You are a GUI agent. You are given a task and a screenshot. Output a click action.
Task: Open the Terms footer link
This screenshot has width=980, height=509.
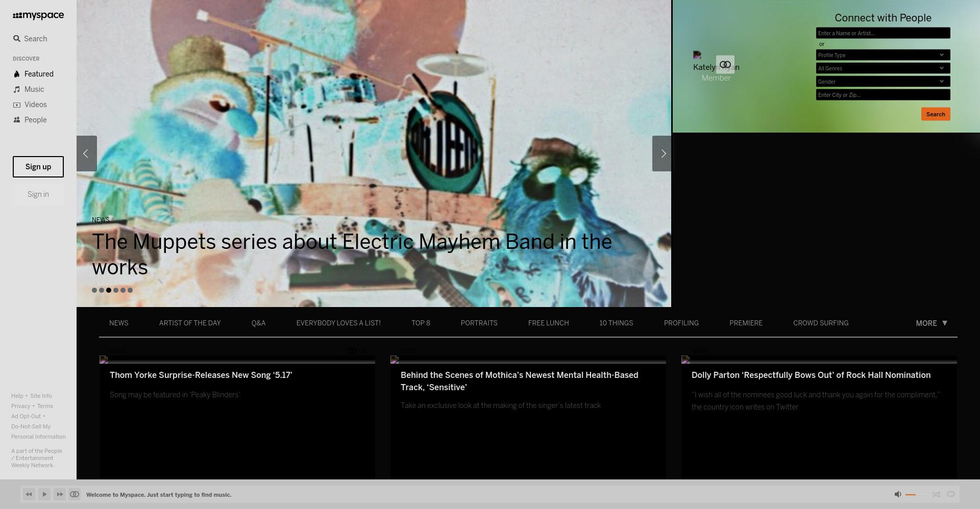[x=45, y=406]
